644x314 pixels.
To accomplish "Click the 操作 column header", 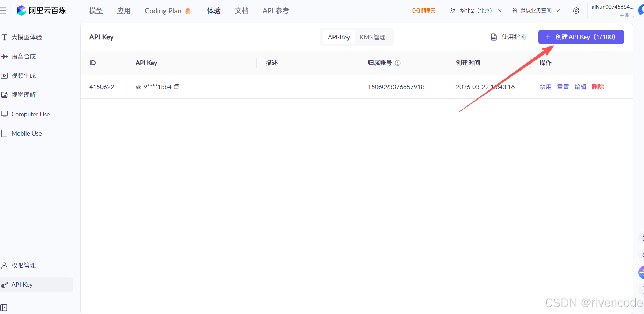I will (545, 63).
